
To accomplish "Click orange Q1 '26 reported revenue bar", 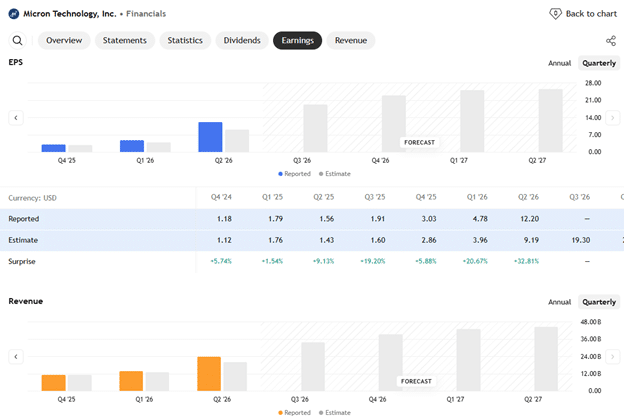I will (131, 381).
